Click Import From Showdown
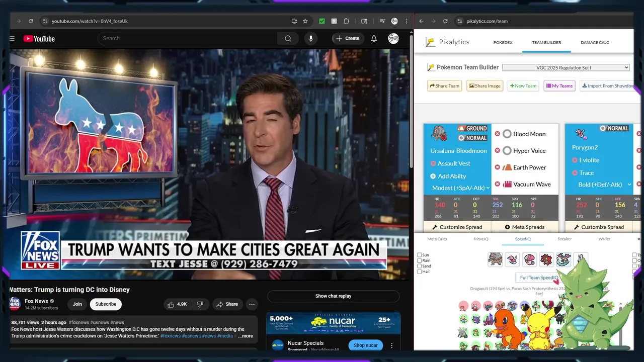Viewport: 644px width, 362px height. (608, 86)
